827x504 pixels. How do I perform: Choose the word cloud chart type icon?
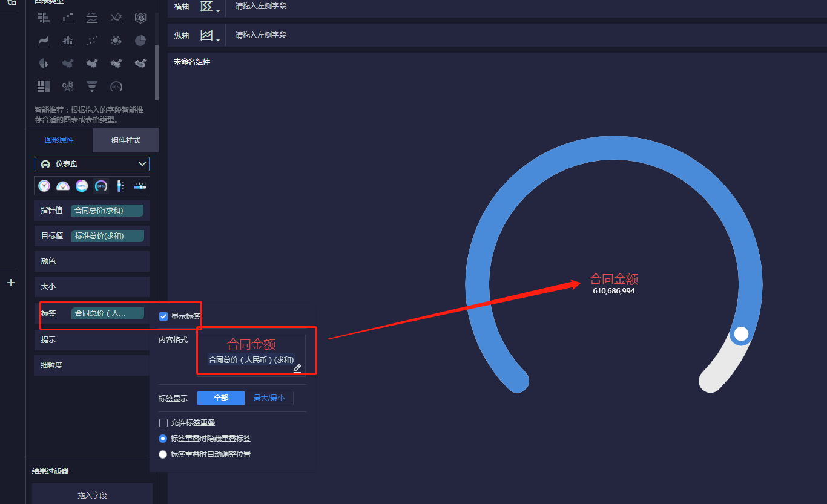tap(68, 87)
